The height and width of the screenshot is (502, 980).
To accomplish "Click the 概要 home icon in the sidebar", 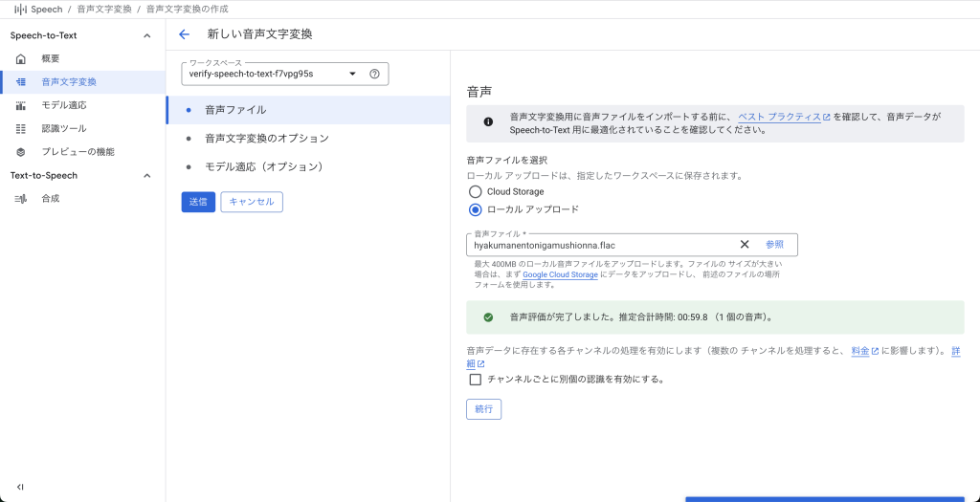I will coord(21,59).
